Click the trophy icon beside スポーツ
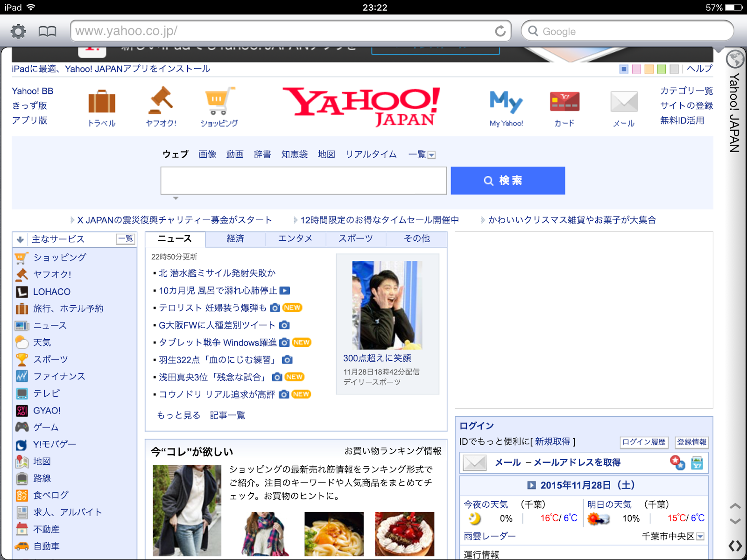747x560 pixels. pos(22,359)
